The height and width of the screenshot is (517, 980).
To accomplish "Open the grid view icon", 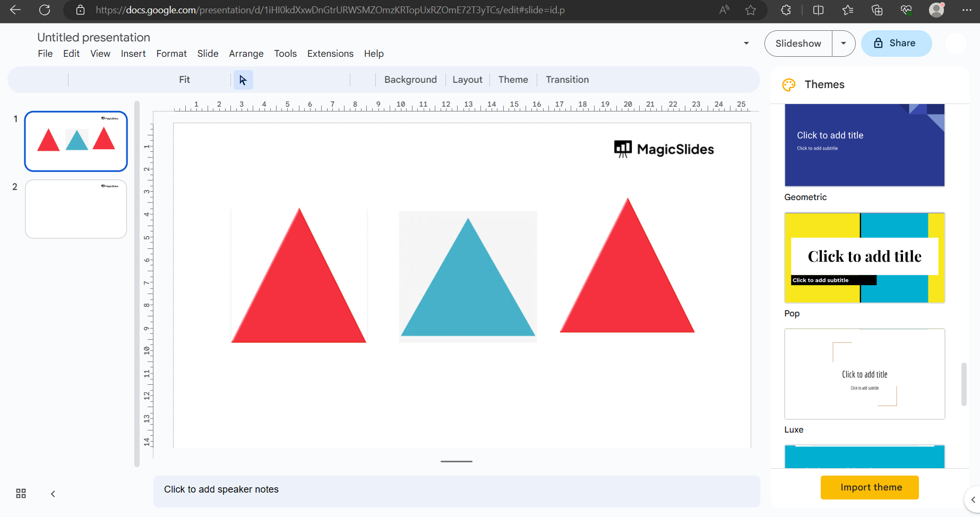I will click(x=21, y=494).
